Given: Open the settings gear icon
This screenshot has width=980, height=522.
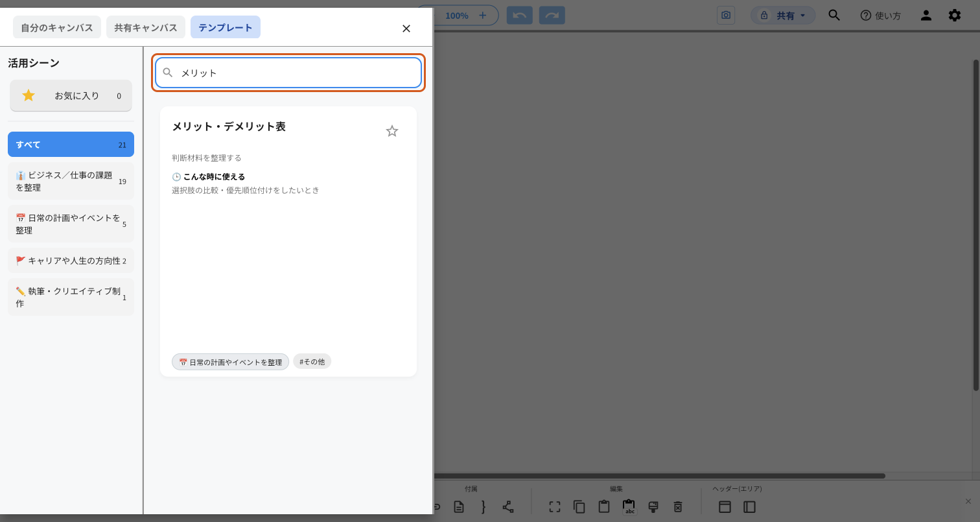Looking at the screenshot, I should (955, 16).
